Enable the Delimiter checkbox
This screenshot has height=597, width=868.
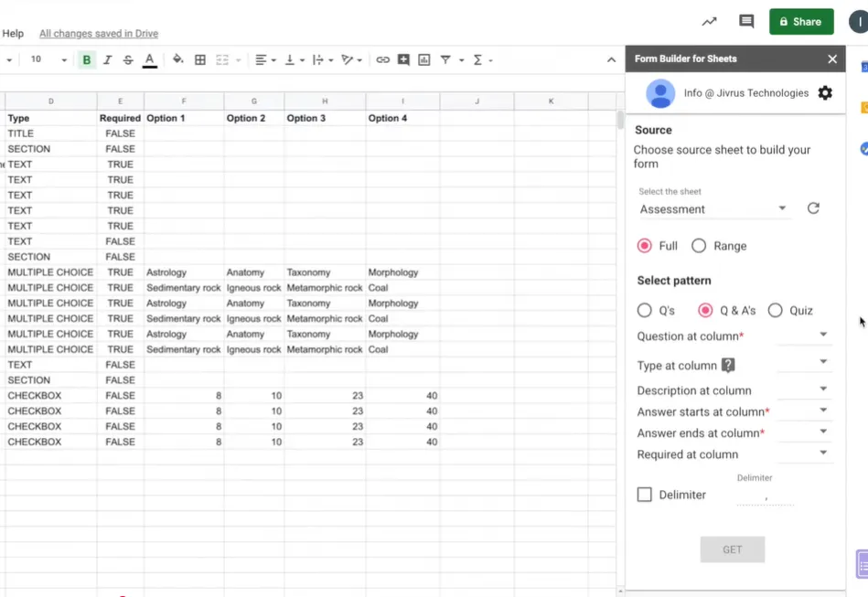(x=645, y=495)
